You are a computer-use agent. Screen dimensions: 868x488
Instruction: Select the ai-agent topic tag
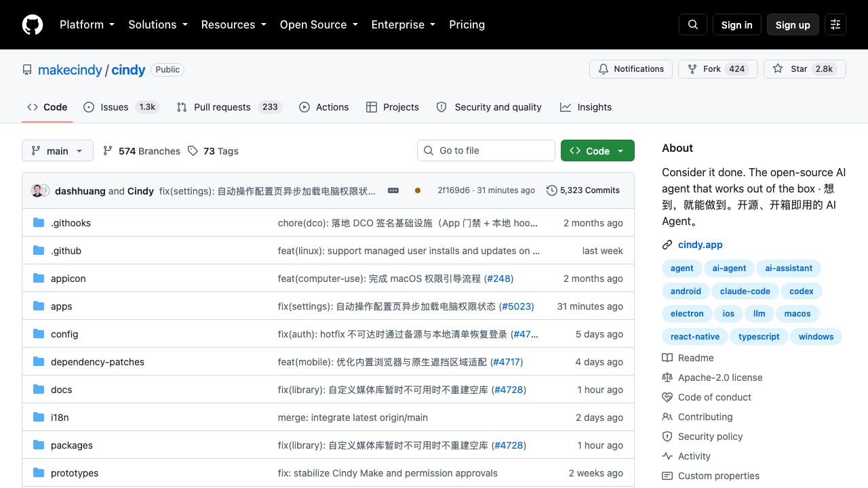729,268
